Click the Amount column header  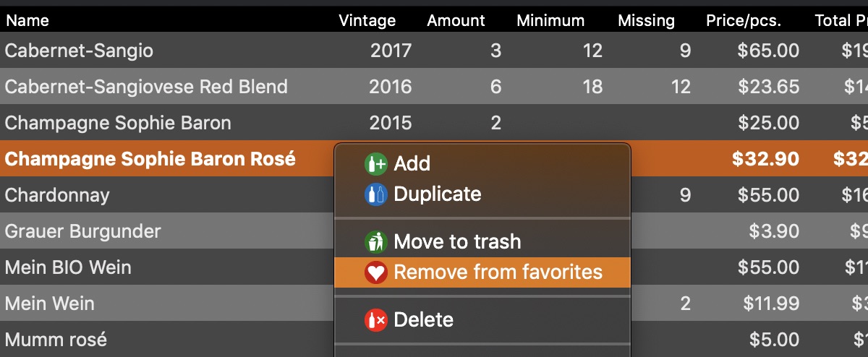(456, 20)
